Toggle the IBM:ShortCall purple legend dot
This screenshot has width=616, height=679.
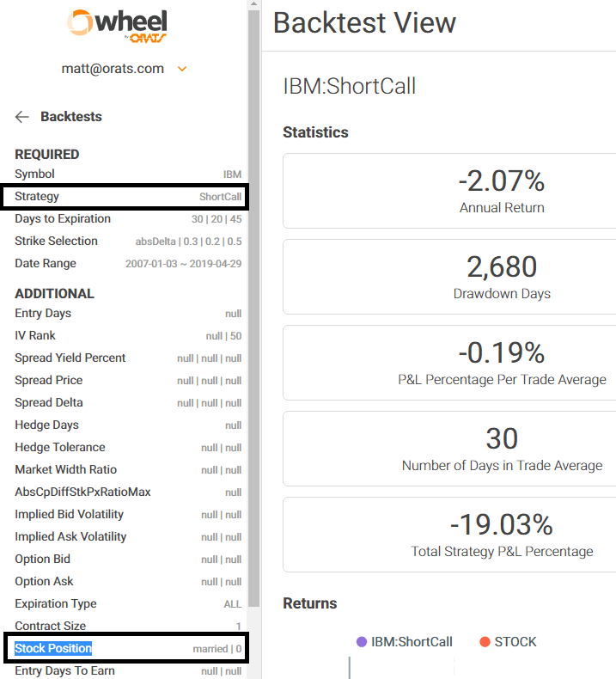[x=362, y=642]
